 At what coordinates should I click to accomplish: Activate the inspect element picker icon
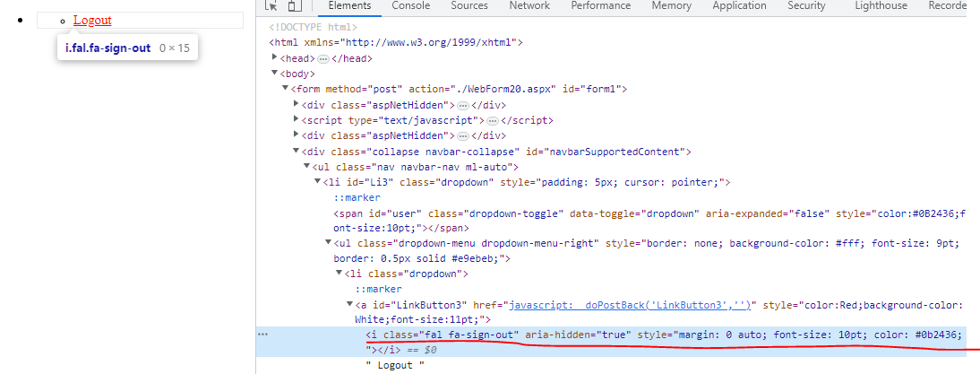tap(271, 5)
